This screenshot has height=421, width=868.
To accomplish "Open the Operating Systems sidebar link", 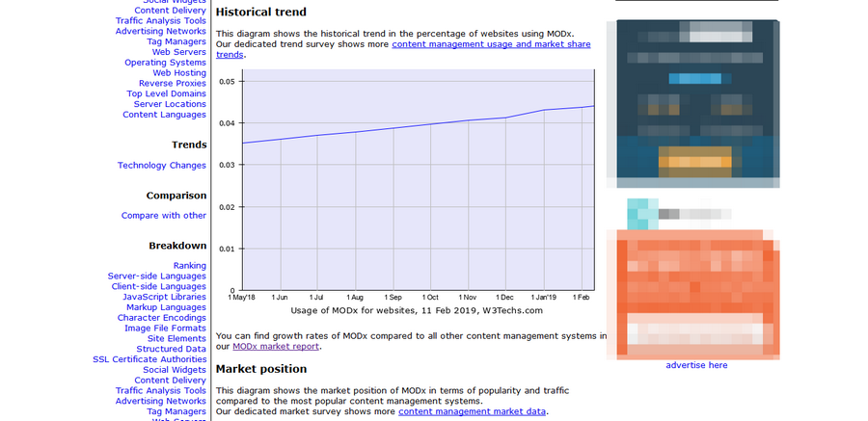I will [x=165, y=63].
